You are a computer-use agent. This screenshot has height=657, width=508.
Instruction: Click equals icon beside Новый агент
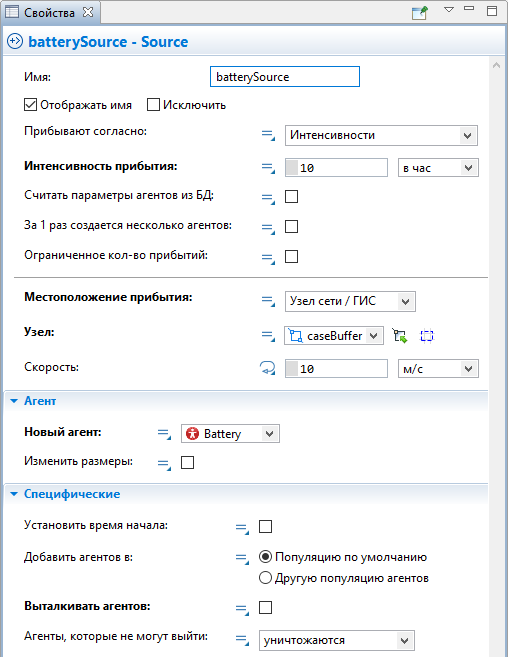coord(164,434)
